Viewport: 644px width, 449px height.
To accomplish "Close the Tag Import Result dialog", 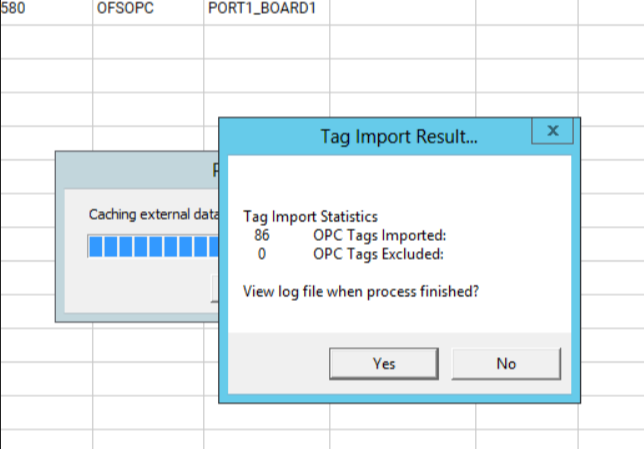I will (552, 131).
